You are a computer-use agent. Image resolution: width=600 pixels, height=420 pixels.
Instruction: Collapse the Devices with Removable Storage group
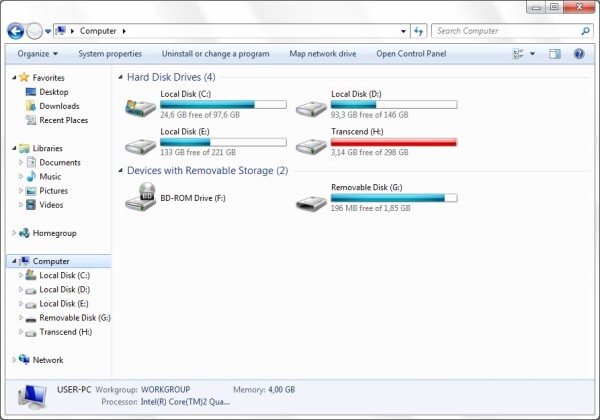click(x=120, y=170)
